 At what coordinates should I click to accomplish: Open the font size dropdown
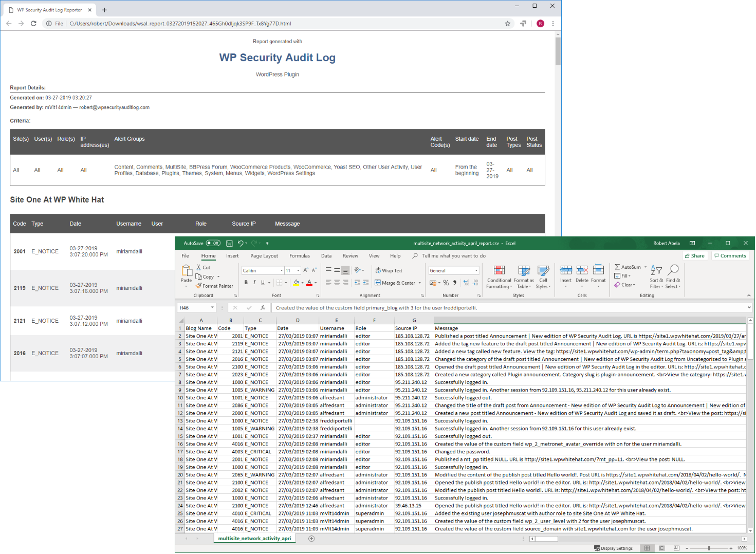point(298,270)
